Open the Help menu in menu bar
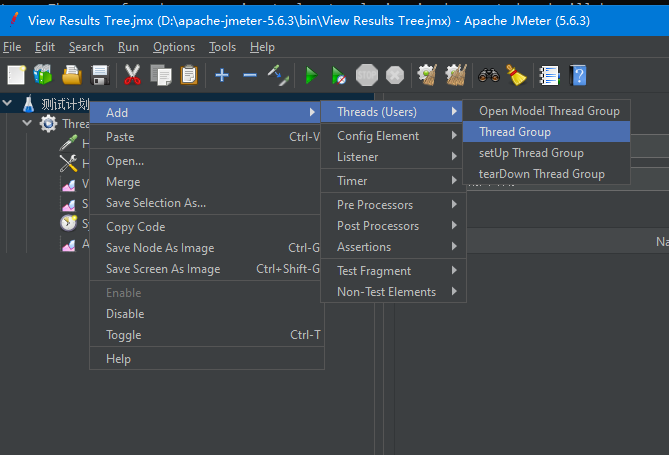 pyautogui.click(x=262, y=47)
